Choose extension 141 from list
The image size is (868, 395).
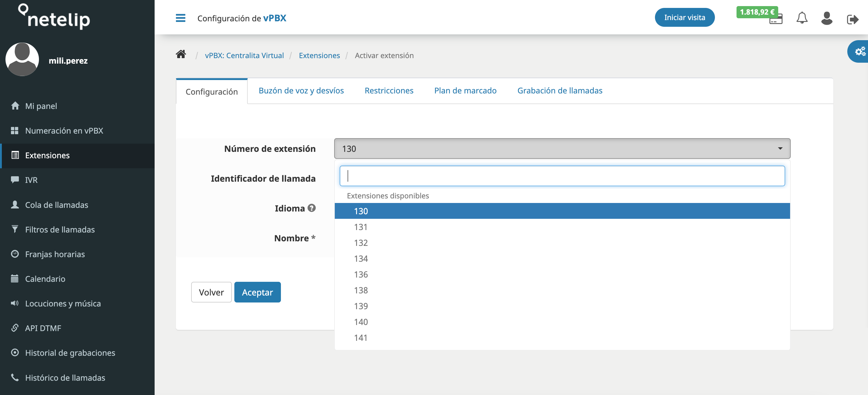pyautogui.click(x=562, y=337)
